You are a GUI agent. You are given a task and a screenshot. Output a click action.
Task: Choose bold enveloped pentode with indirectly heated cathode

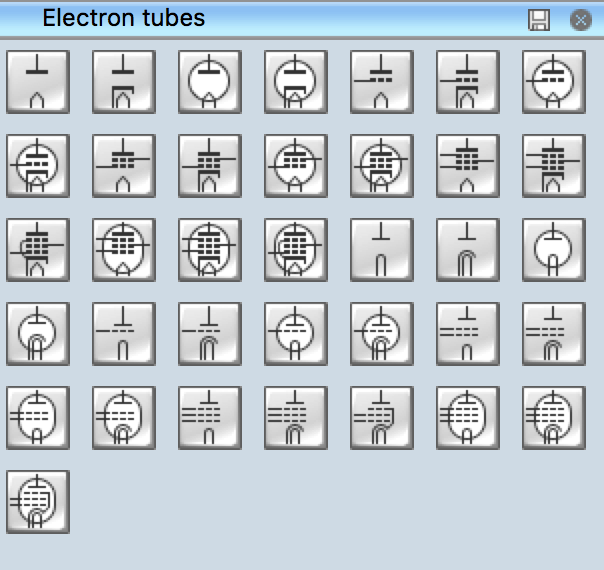[x=210, y=250]
